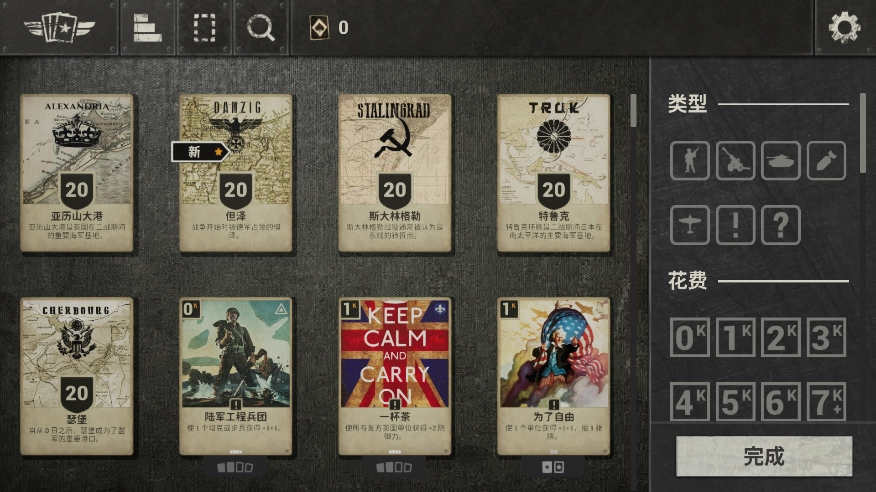The height and width of the screenshot is (492, 876).
Task: Select the Keep Calm and Carry On card
Action: pos(395,376)
